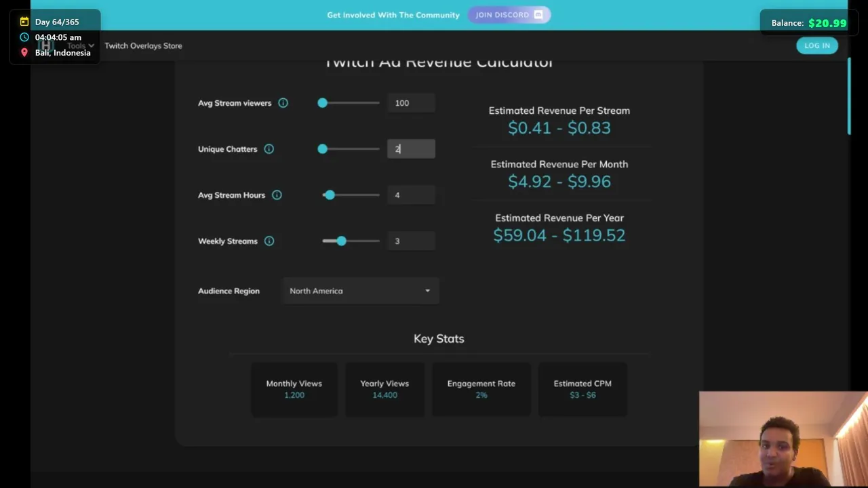868x488 pixels.
Task: Click the $4.92 - $9.96 revenue value
Action: click(559, 182)
